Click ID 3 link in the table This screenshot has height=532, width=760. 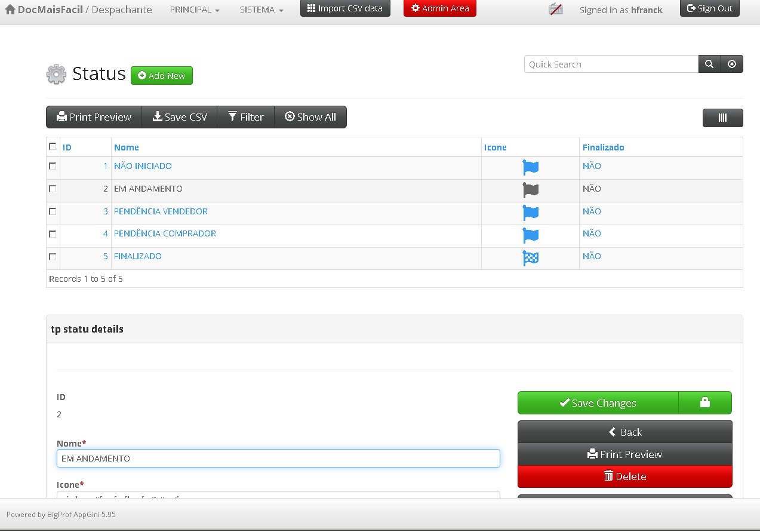pyautogui.click(x=106, y=211)
